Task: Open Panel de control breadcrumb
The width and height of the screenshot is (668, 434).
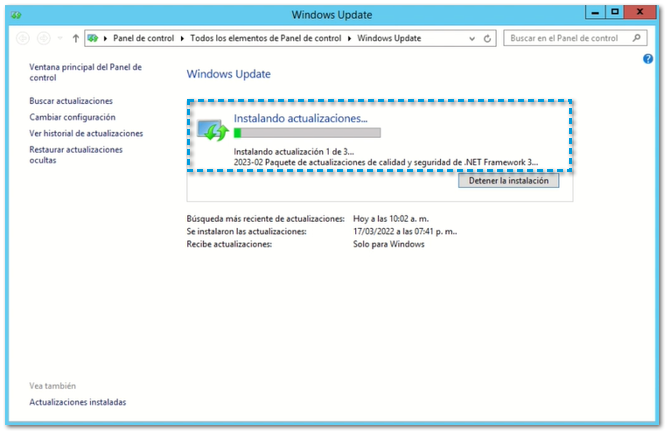Action: [144, 38]
